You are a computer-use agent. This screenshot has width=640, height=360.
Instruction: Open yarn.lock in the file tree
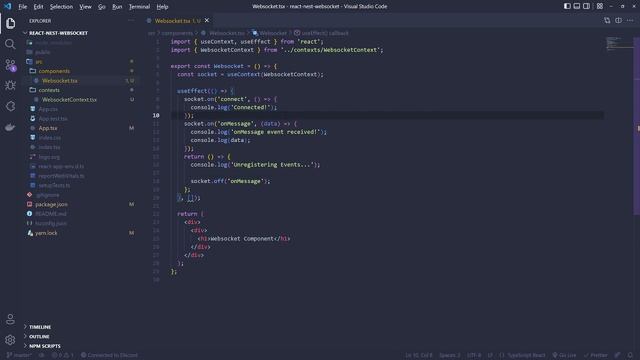[46, 233]
